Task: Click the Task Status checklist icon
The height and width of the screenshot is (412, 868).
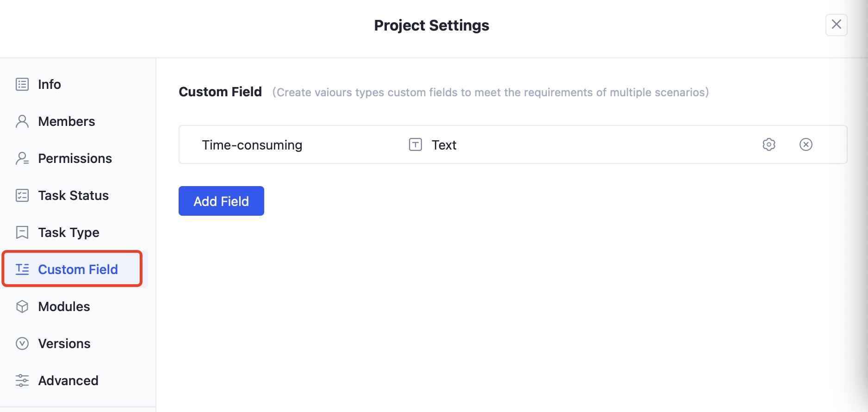Action: [22, 195]
